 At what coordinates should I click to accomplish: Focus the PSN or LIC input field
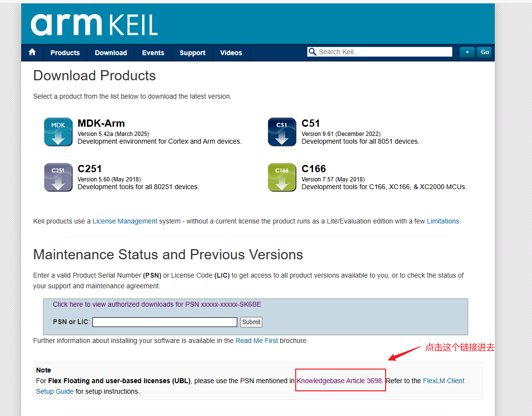coord(165,322)
